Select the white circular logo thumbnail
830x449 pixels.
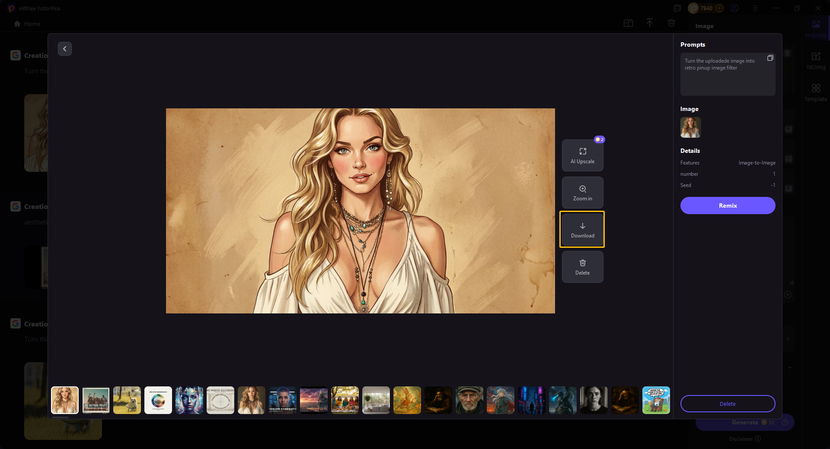[x=158, y=400]
